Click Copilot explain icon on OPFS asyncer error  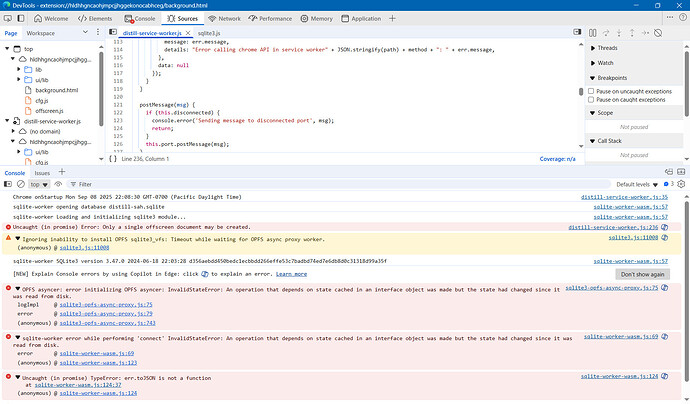(x=664, y=288)
